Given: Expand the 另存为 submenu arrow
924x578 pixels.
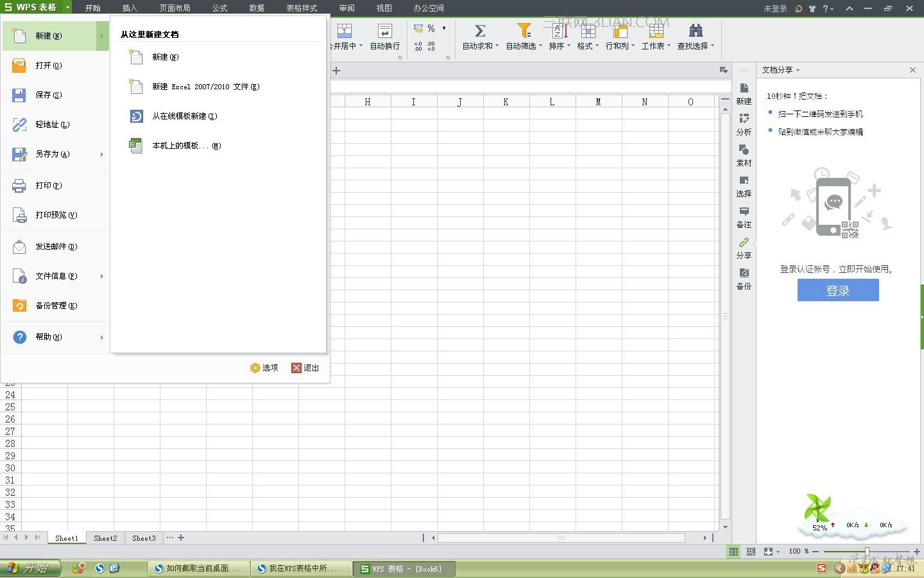Looking at the screenshot, I should pyautogui.click(x=101, y=154).
